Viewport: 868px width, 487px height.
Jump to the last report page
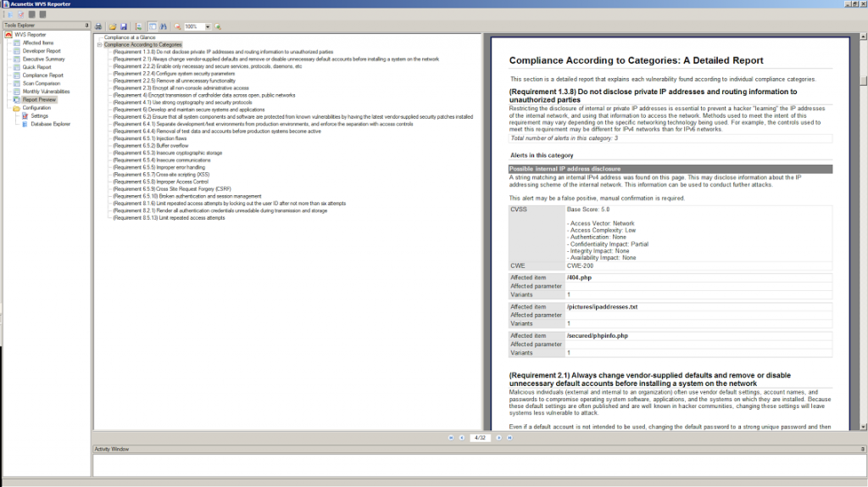pos(509,438)
